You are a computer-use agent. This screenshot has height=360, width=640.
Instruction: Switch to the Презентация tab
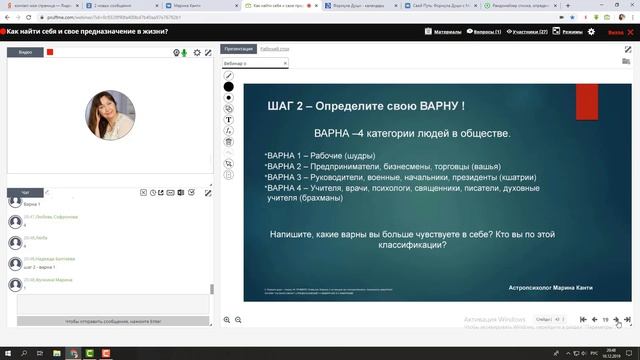pyautogui.click(x=239, y=49)
